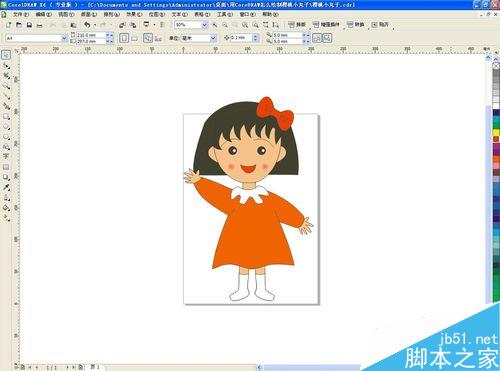Toggle apply layout to all pages
500x371 pixels.
(x=148, y=38)
